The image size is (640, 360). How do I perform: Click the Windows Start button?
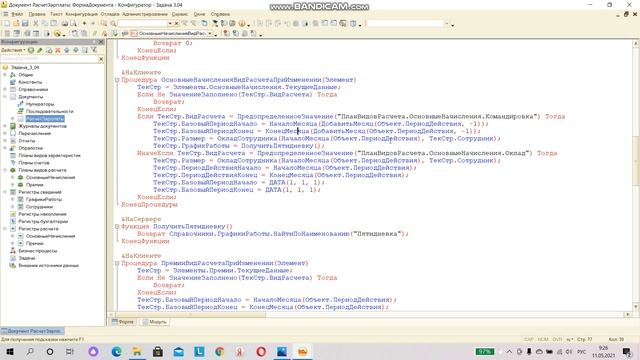click(x=10, y=351)
